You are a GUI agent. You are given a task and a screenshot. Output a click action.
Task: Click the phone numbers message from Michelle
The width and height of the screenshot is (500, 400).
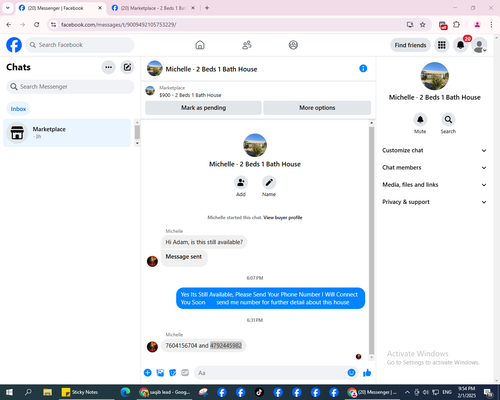pos(204,346)
